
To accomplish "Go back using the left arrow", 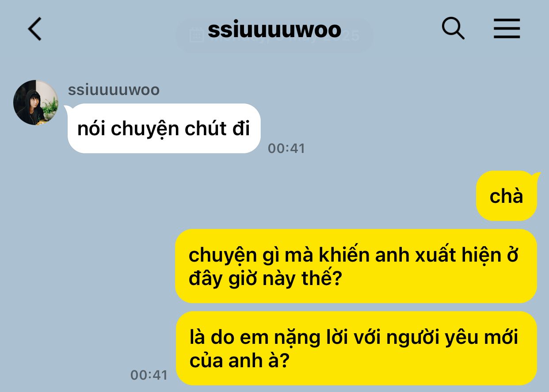I will tap(34, 29).
